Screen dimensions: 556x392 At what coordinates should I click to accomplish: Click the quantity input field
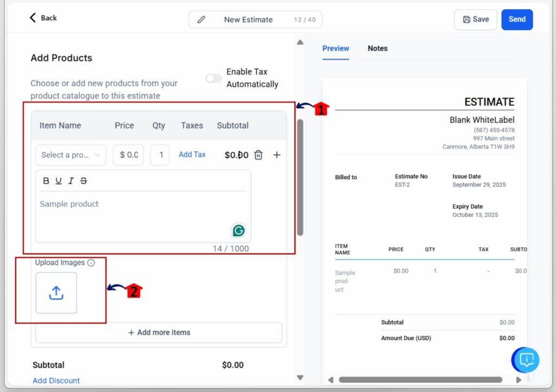160,155
